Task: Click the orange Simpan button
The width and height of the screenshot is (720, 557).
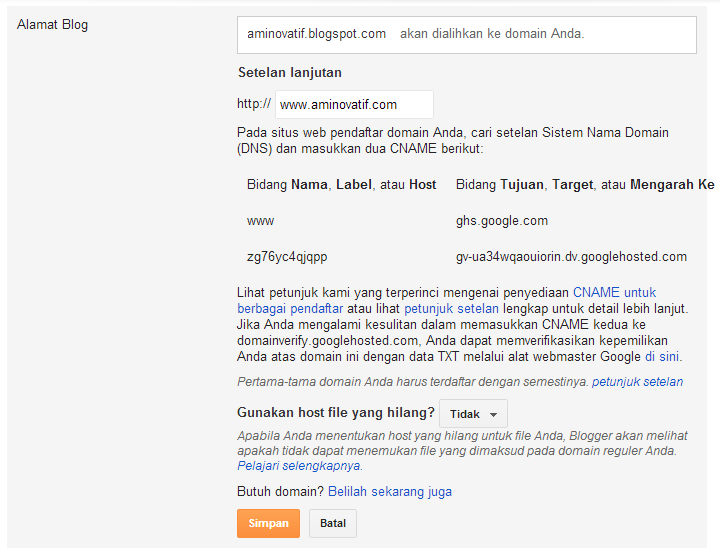Action: (x=268, y=523)
